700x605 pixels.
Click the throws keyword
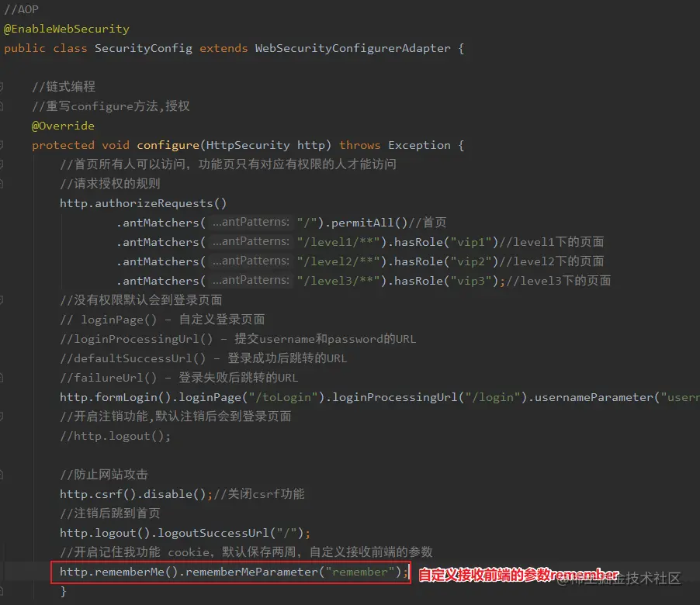coord(360,145)
